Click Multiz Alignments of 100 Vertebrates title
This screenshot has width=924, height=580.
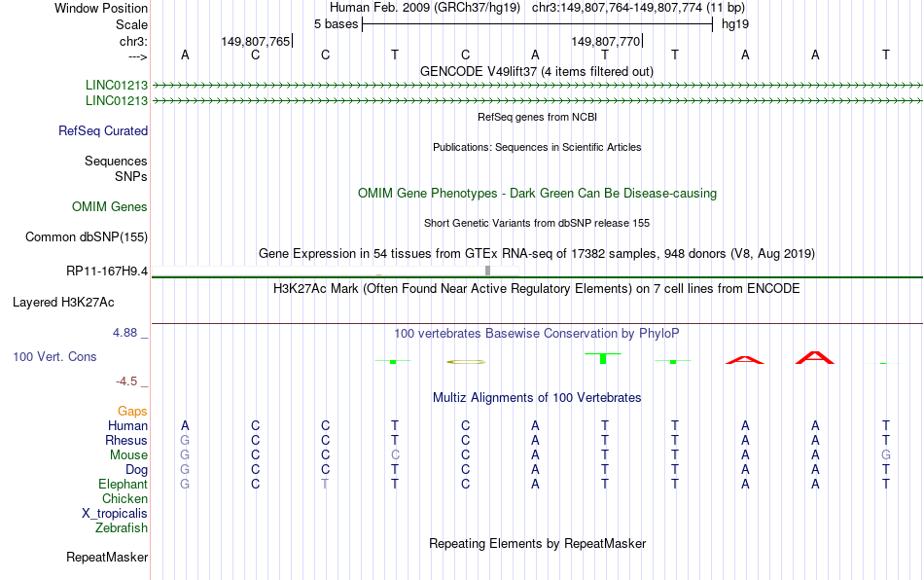tap(537, 398)
